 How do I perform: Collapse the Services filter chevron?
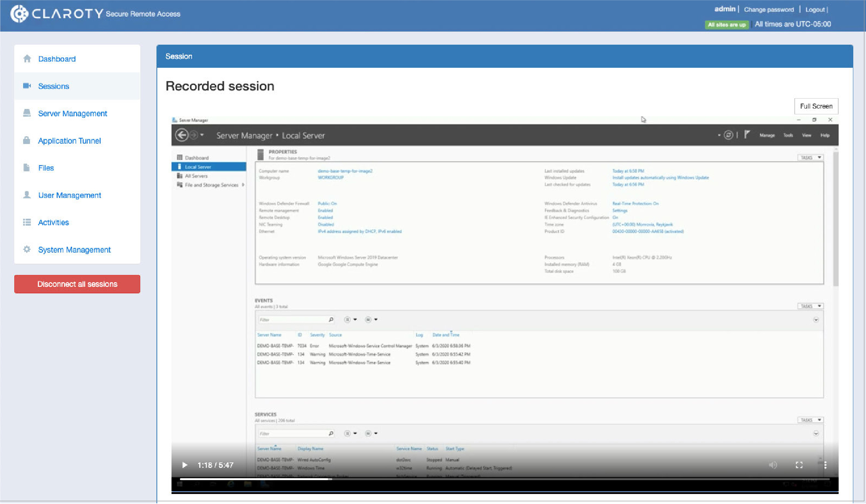(x=816, y=434)
